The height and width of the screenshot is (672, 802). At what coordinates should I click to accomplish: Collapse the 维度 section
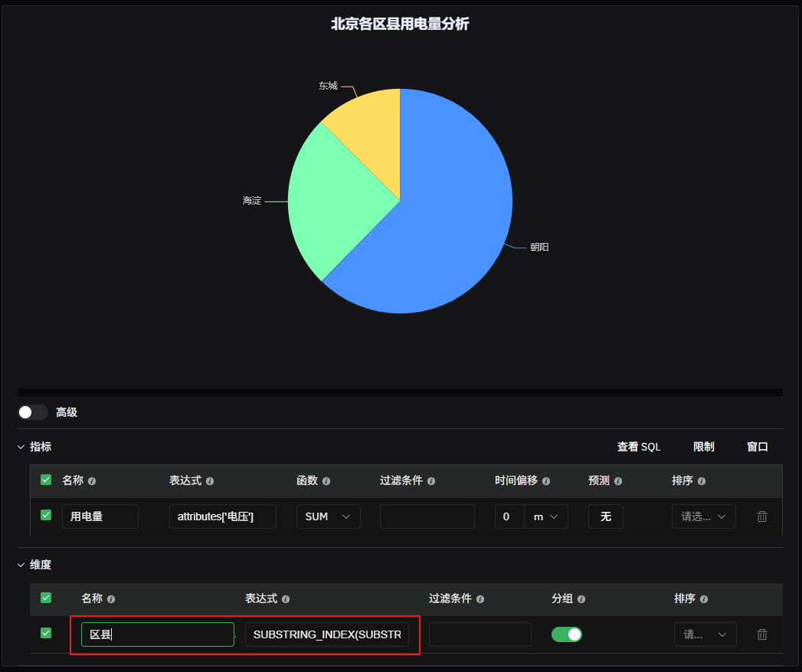pos(21,565)
